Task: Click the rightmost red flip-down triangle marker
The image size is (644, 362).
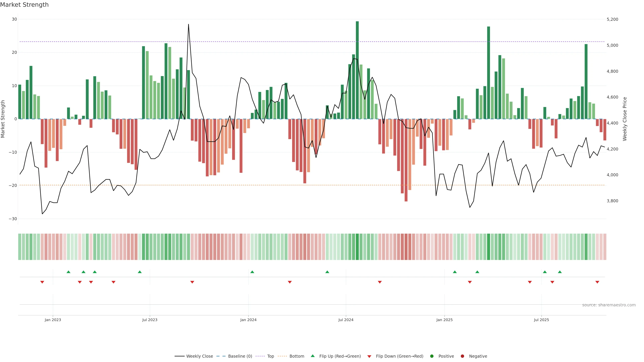Action: click(x=597, y=282)
